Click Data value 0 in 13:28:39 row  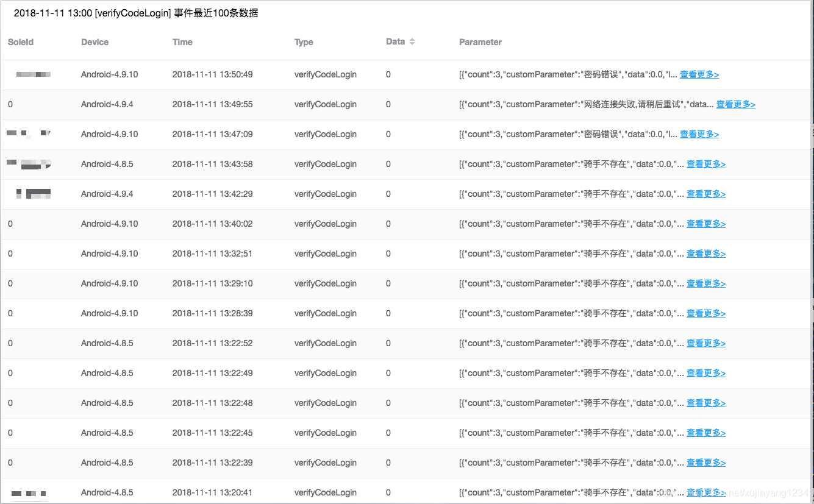pos(388,313)
